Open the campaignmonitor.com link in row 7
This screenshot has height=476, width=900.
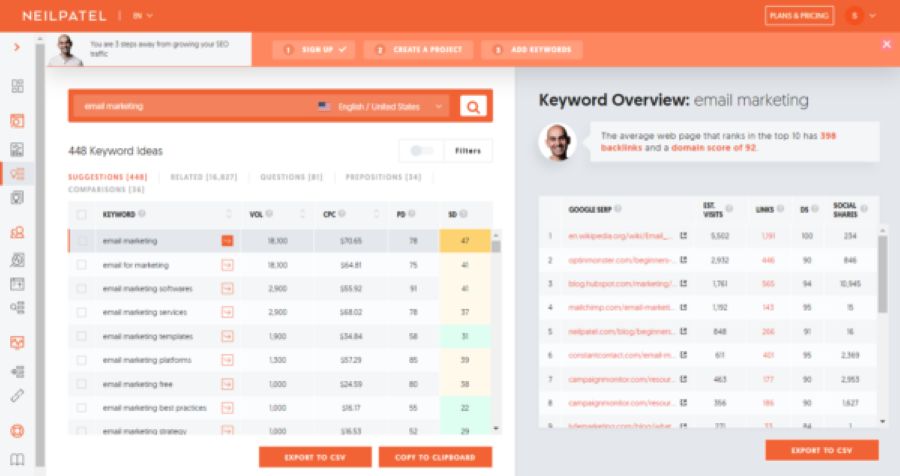click(x=621, y=379)
